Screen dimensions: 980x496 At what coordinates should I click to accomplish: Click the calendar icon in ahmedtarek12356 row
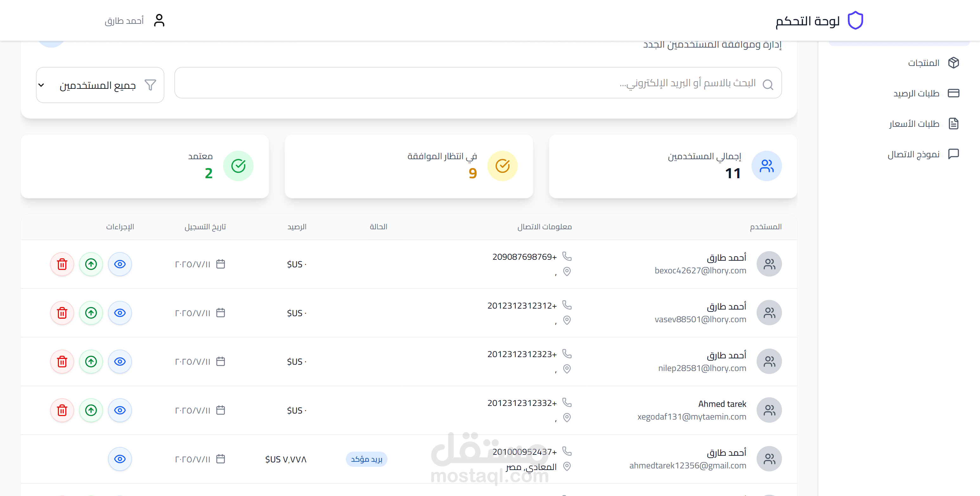pyautogui.click(x=220, y=459)
